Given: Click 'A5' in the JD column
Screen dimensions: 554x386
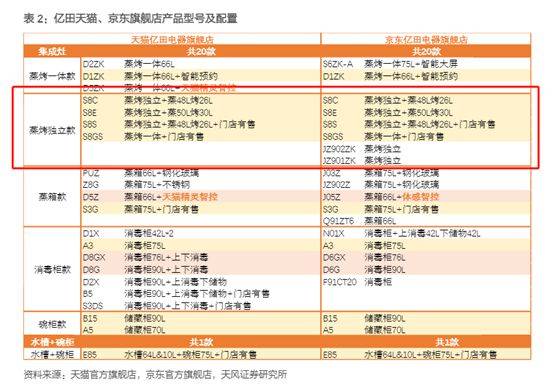Looking at the screenshot, I should pyautogui.click(x=328, y=330).
